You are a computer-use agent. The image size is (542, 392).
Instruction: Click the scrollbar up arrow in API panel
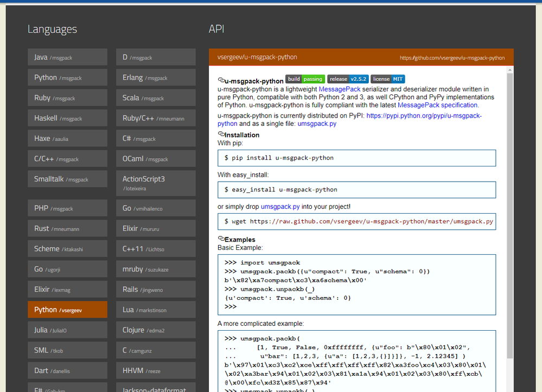pyautogui.click(x=510, y=70)
